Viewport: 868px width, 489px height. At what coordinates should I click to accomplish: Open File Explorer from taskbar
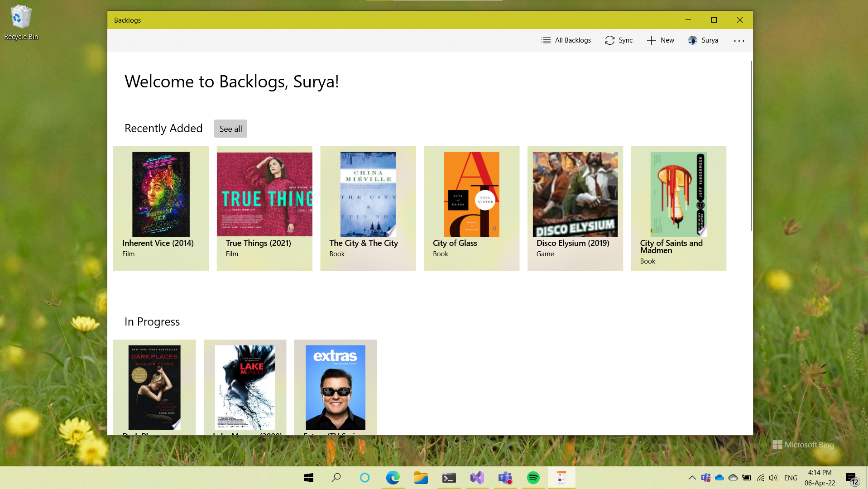point(421,478)
